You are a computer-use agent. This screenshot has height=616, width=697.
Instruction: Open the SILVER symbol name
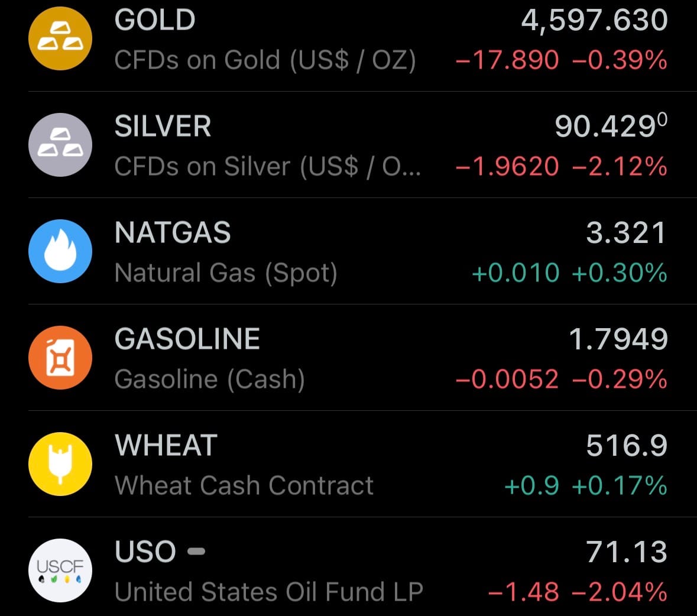pos(163,127)
